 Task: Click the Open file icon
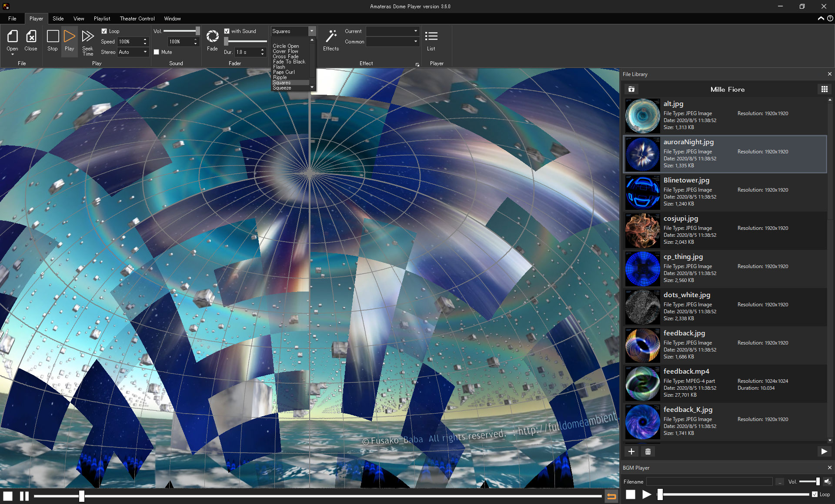point(12,36)
